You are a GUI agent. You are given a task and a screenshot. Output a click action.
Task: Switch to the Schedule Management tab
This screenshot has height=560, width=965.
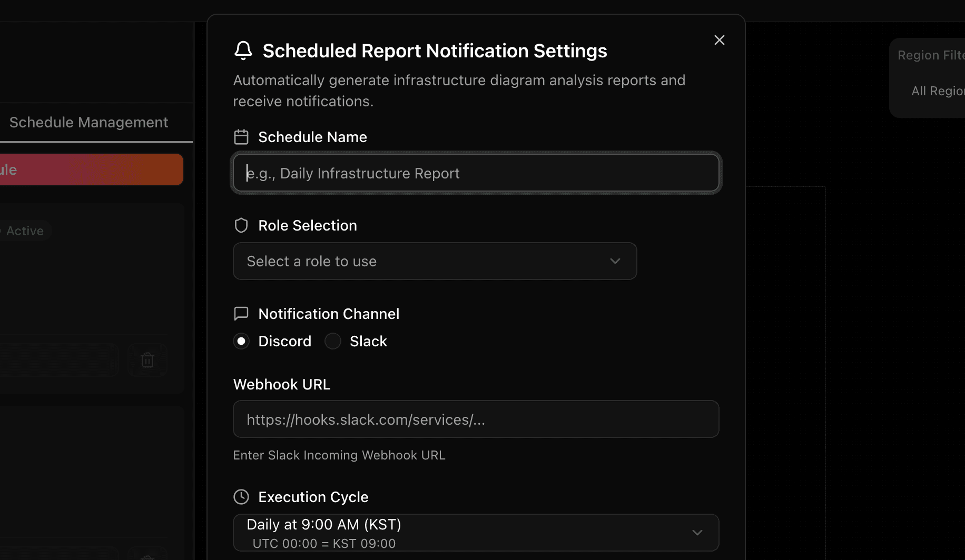click(88, 122)
